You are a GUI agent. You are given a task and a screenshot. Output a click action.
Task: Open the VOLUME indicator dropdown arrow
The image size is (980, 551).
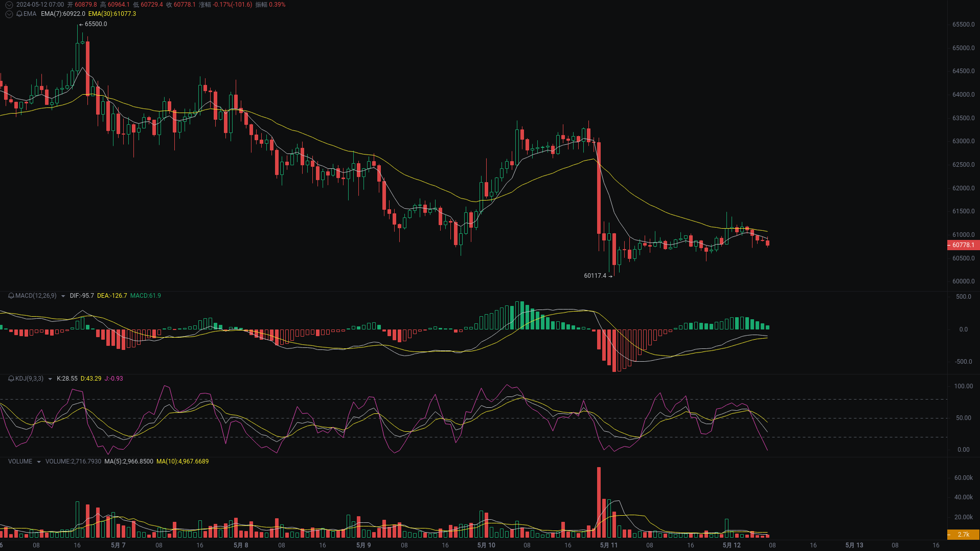pos(38,462)
